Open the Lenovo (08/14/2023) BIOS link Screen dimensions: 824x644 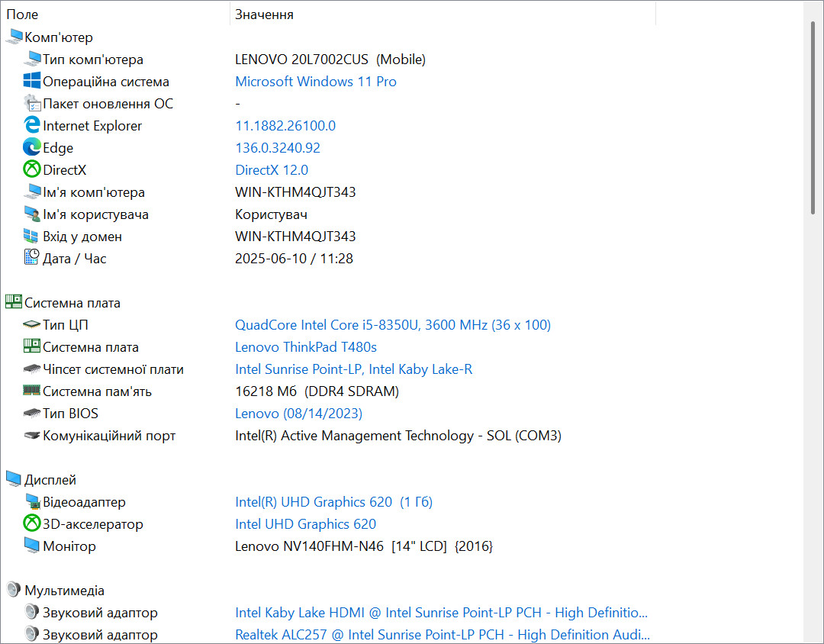tap(298, 414)
